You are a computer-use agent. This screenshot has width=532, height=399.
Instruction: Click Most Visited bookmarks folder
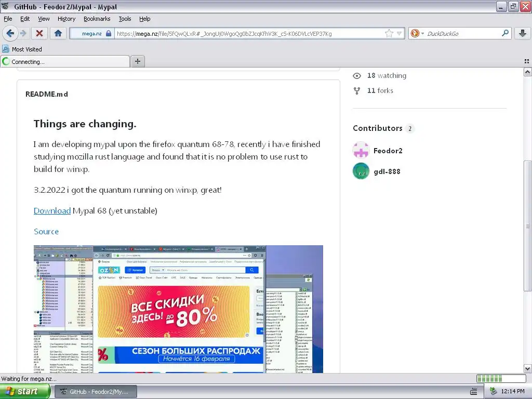click(22, 49)
